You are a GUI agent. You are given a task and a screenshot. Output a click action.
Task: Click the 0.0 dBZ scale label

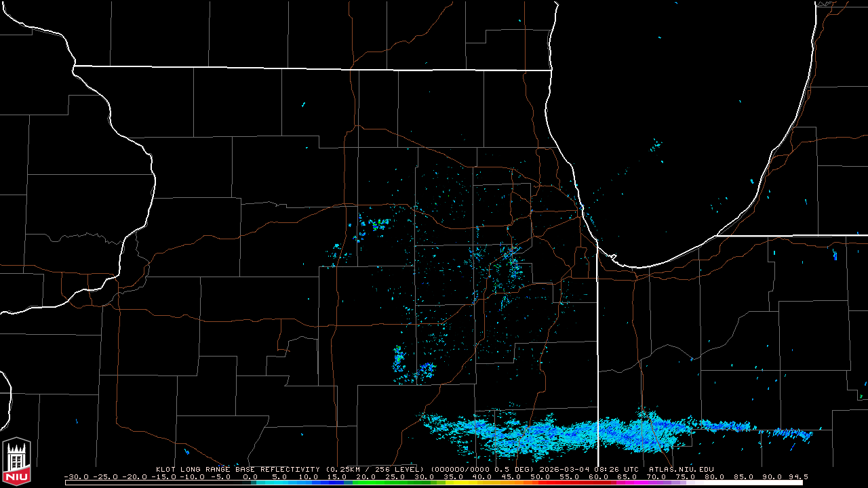click(x=250, y=476)
